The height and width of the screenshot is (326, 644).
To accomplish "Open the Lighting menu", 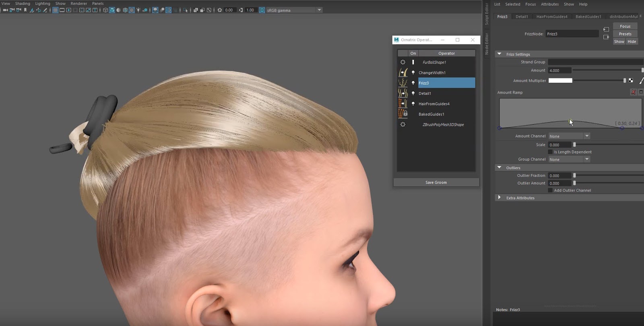I will pyautogui.click(x=43, y=4).
